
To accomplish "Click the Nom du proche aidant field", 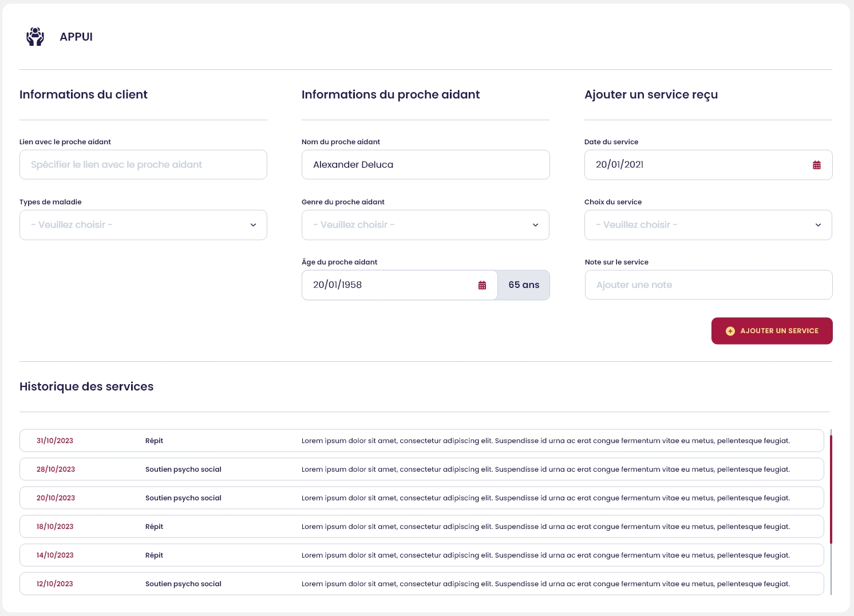I will 425,165.
